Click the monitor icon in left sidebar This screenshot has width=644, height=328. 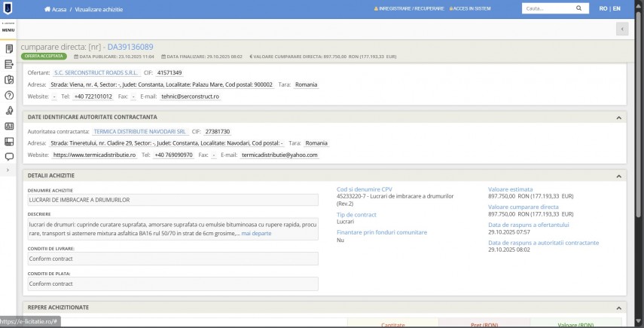tap(8, 142)
